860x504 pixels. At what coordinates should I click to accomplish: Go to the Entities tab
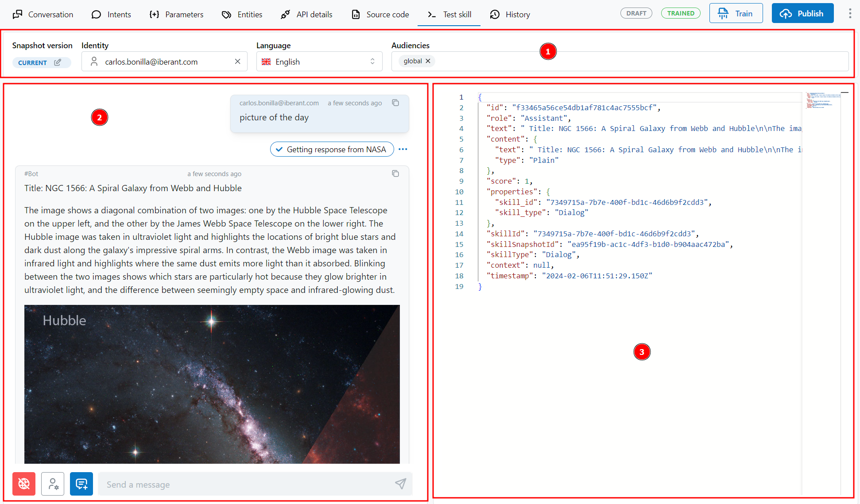tap(242, 14)
